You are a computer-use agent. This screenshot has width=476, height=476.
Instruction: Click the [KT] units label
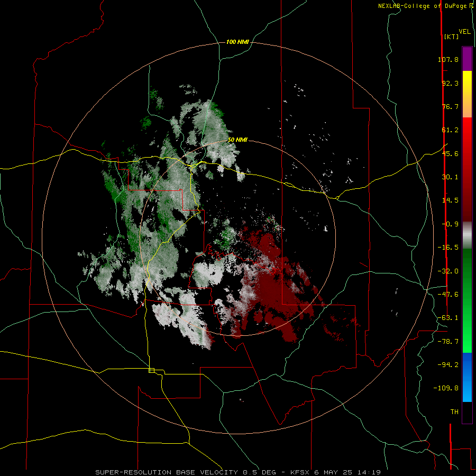pos(451,36)
